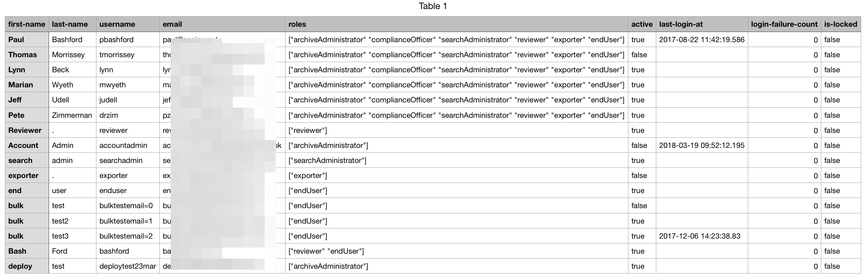Click the last-name cell 'Morrissey'
The width and height of the screenshot is (868, 280).
click(68, 55)
